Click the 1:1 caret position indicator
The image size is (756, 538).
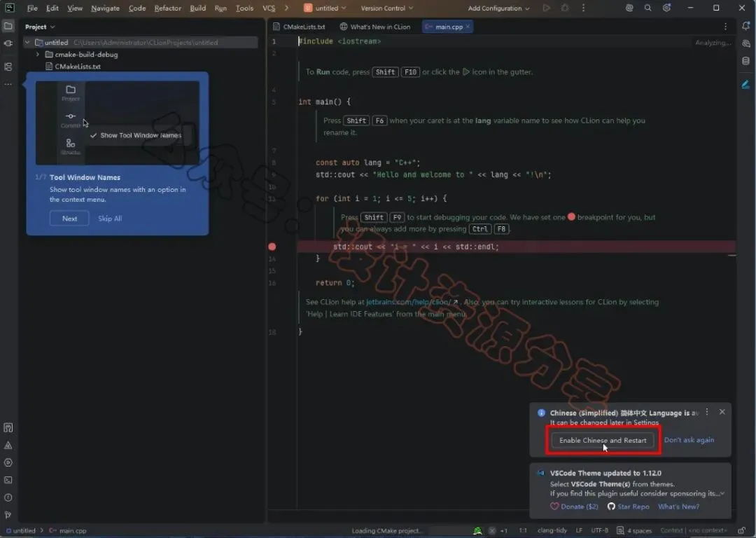(x=523, y=531)
